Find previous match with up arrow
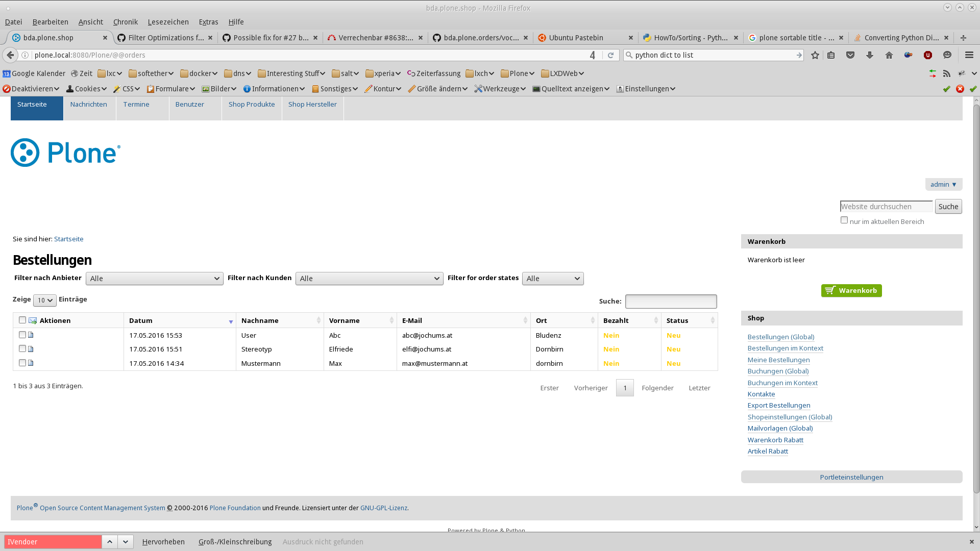The width and height of the screenshot is (980, 551). click(x=110, y=542)
